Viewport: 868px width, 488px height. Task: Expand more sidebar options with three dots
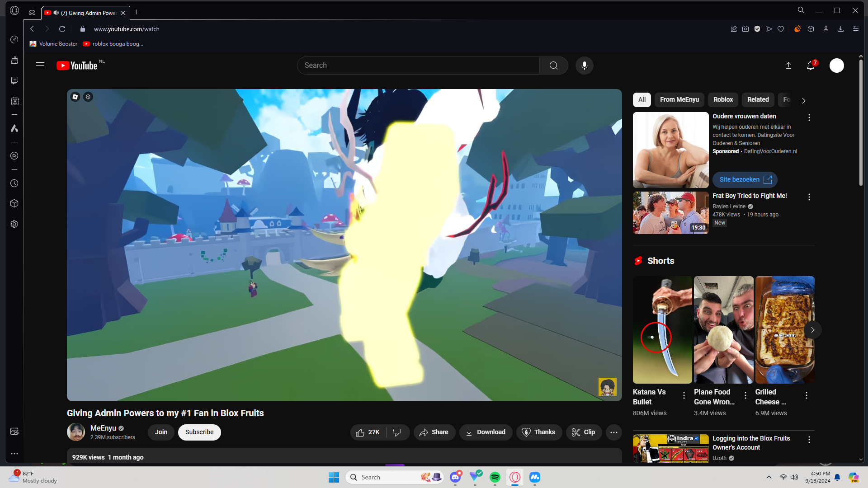14,453
